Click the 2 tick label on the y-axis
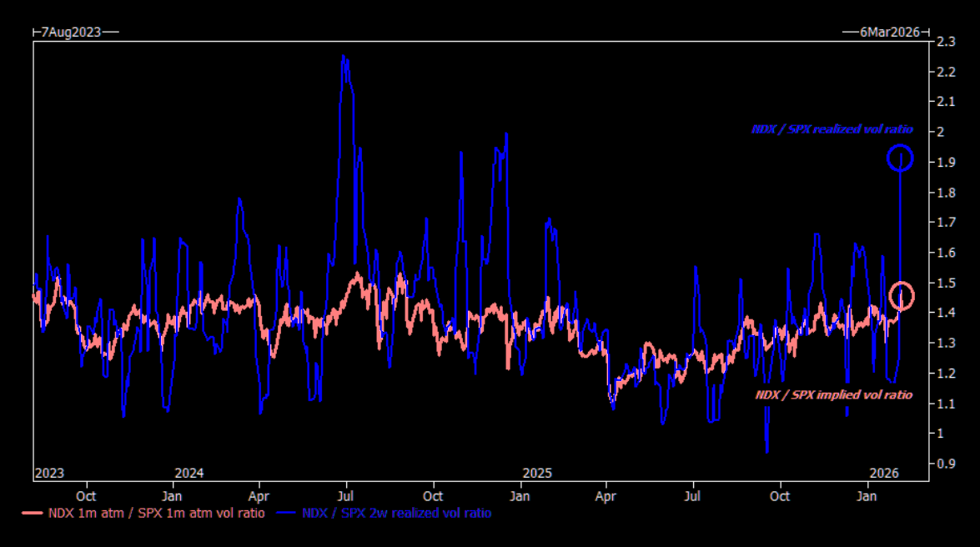This screenshot has height=547, width=980. point(941,132)
